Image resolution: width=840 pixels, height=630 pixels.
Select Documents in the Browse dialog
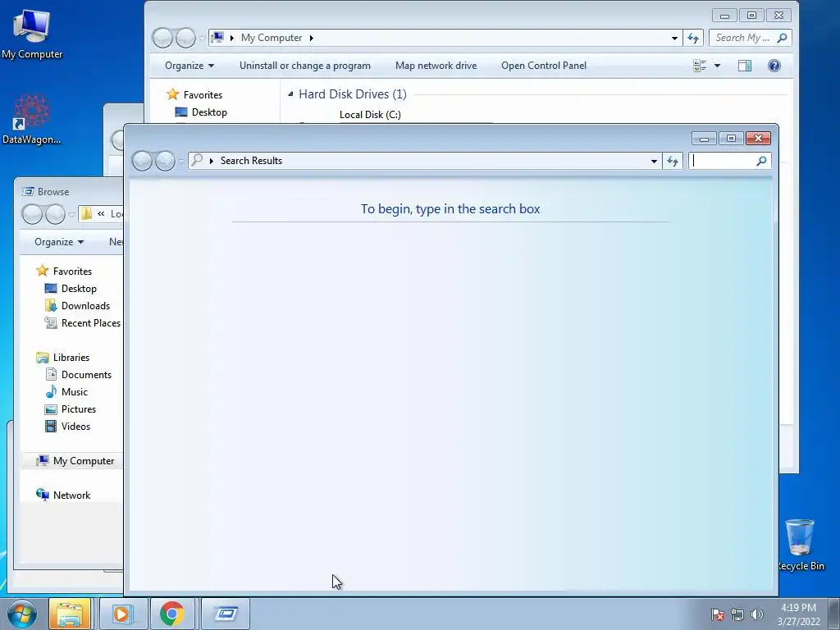click(x=78, y=374)
